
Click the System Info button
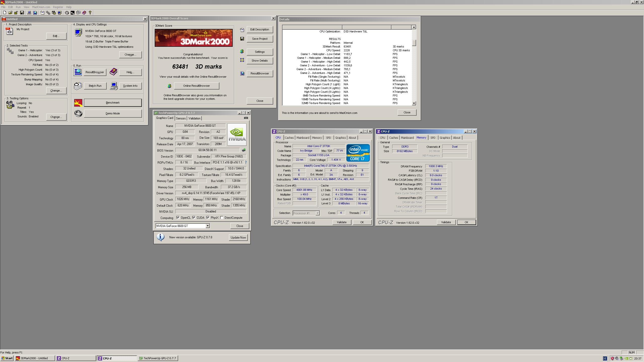(x=130, y=86)
